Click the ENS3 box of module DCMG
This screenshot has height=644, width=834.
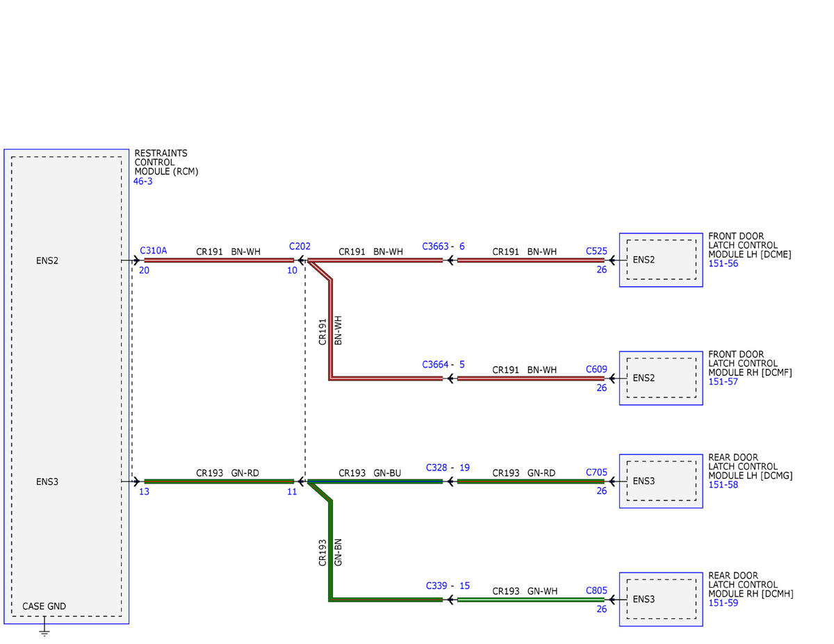661,481
